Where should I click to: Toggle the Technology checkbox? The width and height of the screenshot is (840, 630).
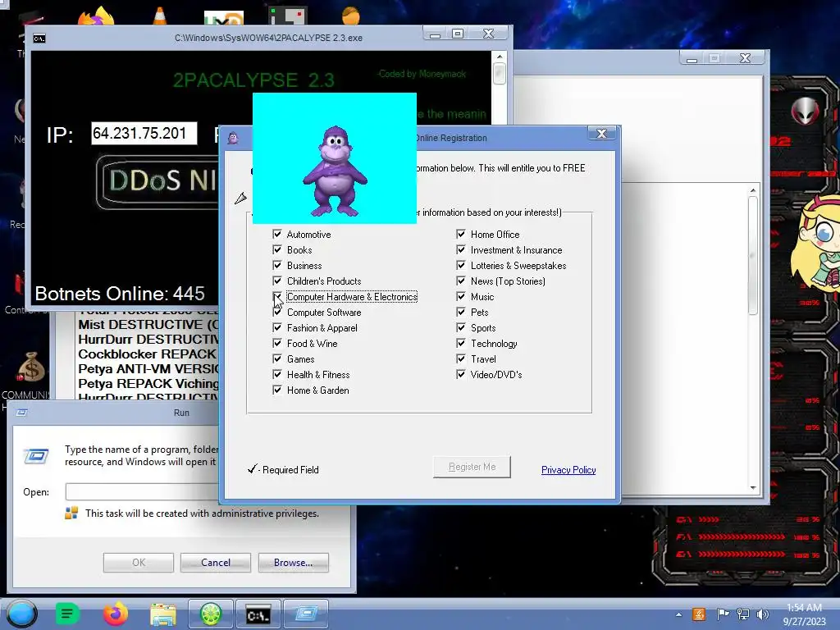pyautogui.click(x=461, y=343)
